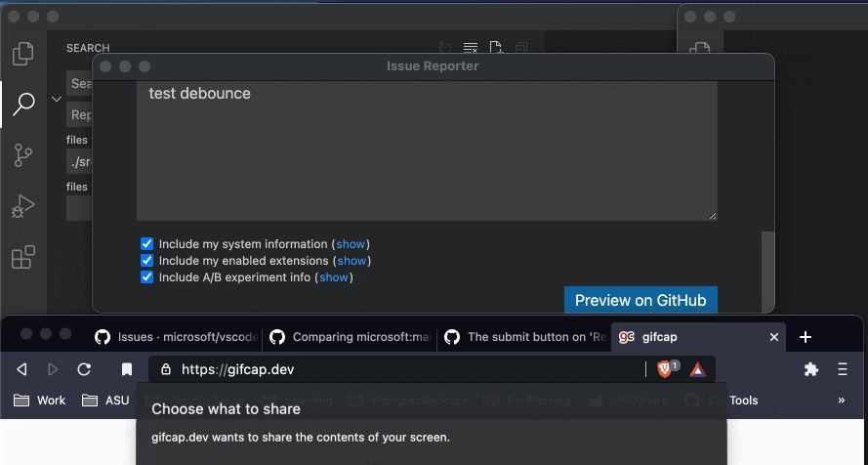Screen dimensions: 868x465
Task: Click the SEARCH panel title text
Action: tap(88, 48)
